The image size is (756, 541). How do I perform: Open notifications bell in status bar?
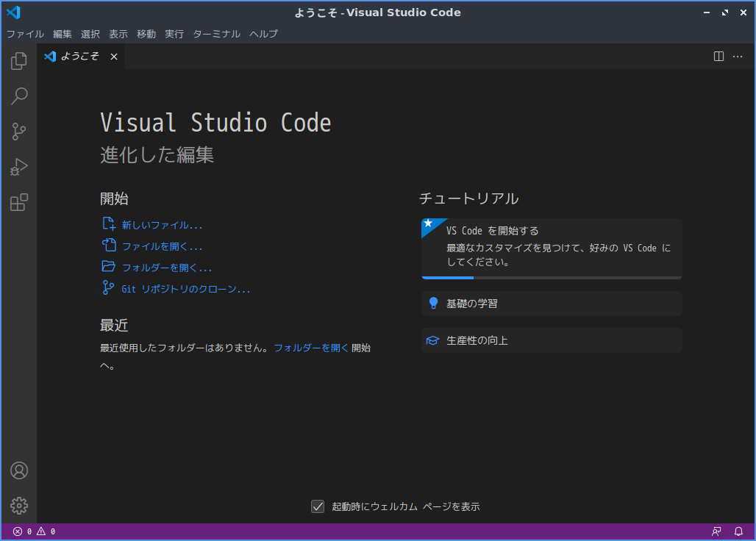pos(738,531)
